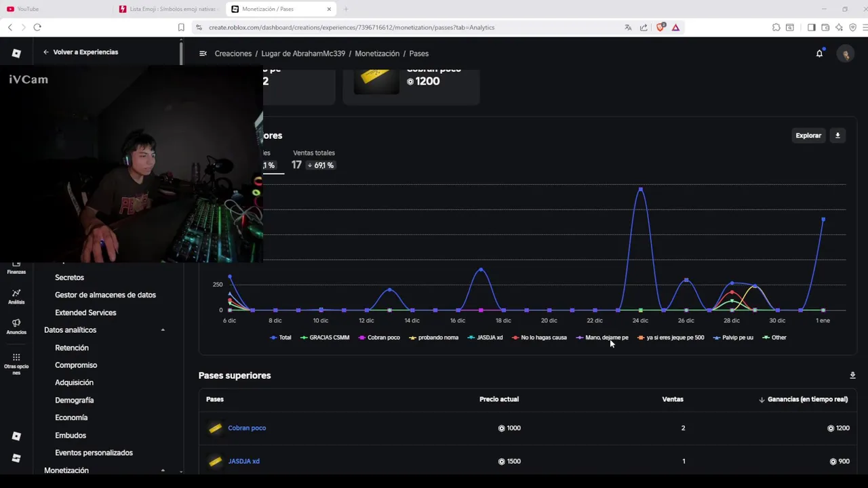
Task: Go to Creaciones breadcrumb
Action: pyautogui.click(x=233, y=54)
